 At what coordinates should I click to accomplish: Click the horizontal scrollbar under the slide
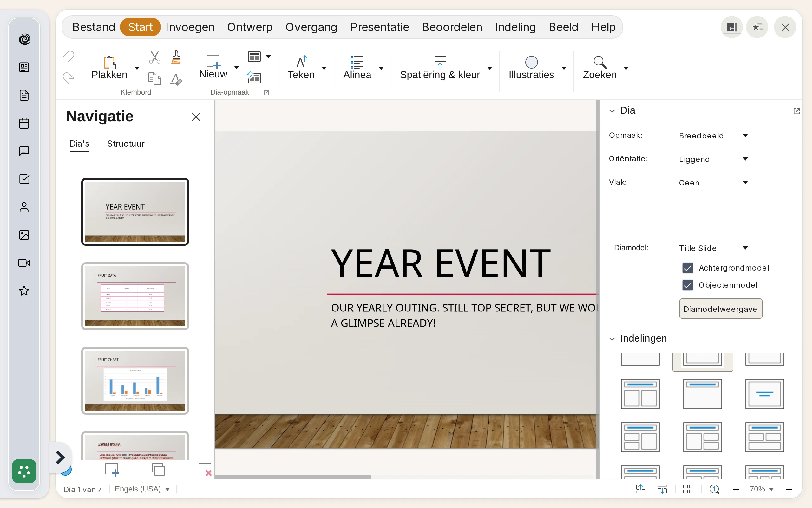tap(292, 477)
